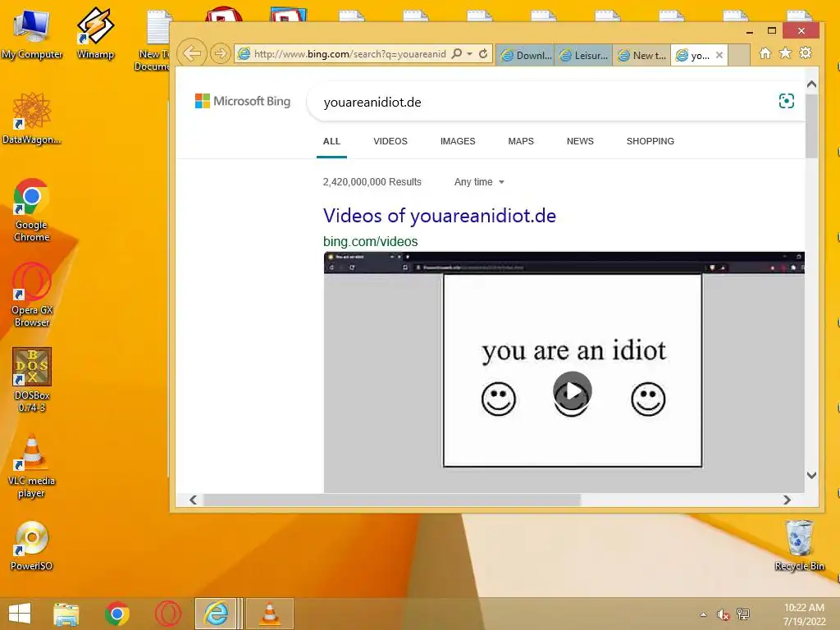The height and width of the screenshot is (630, 840).
Task: Open the Recycle Bin
Action: click(x=799, y=546)
